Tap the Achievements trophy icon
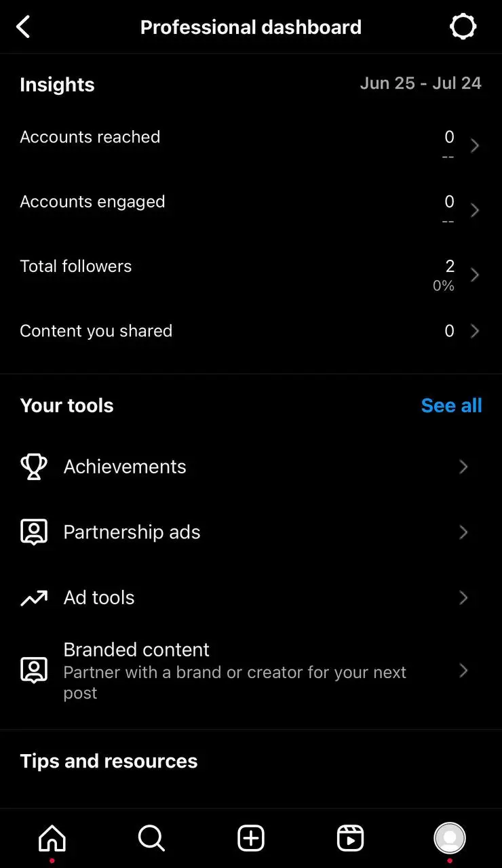 pos(34,467)
